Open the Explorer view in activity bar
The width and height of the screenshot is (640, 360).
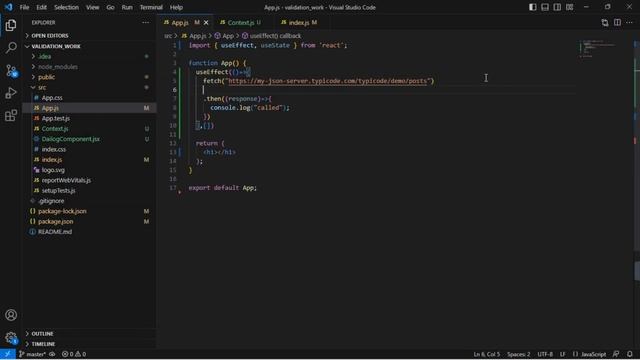(11, 25)
